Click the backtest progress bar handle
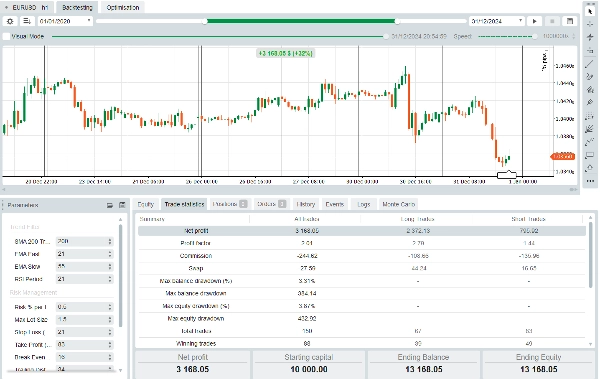Screen dimensions: 600x379 coord(386,36)
